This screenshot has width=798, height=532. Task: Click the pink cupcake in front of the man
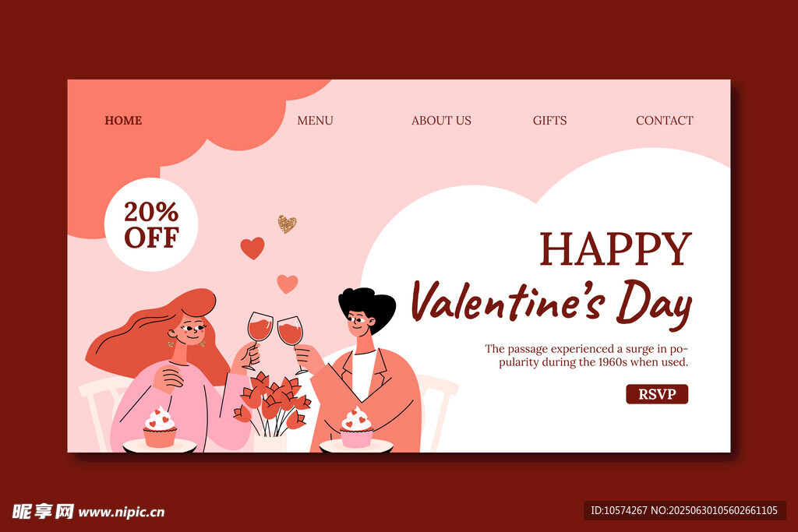coord(356,427)
